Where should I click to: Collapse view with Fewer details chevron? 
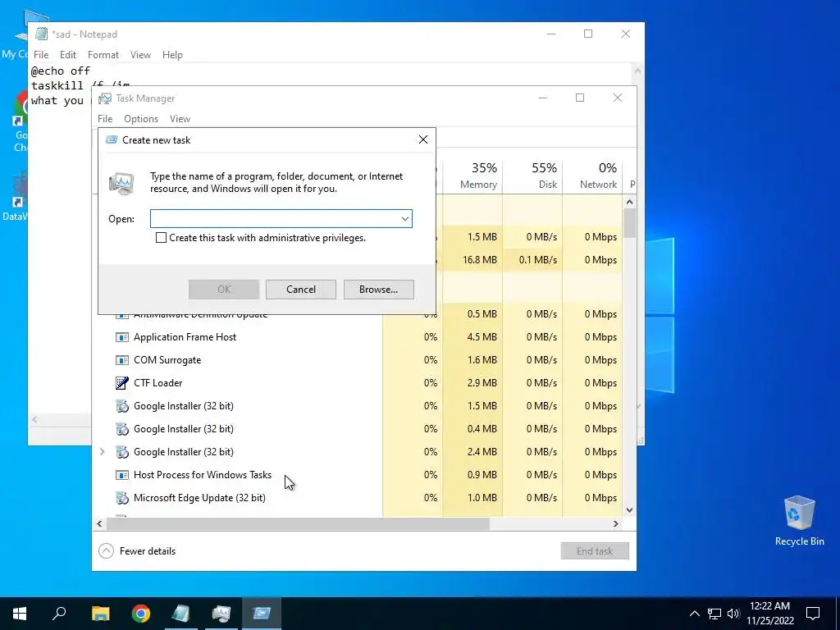106,550
